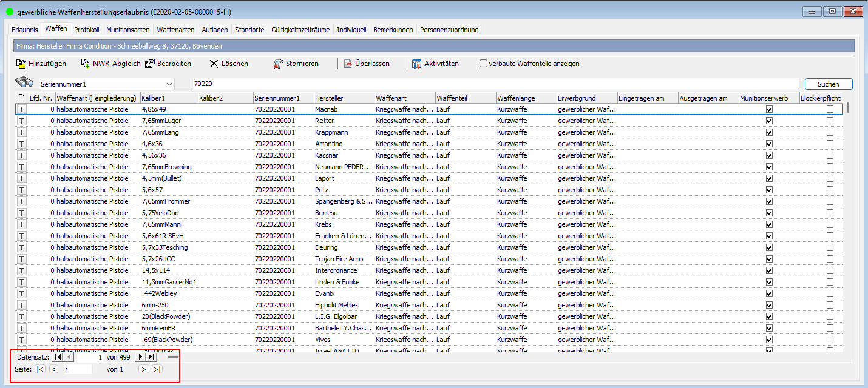Click the search text field containing 70220
The height and width of the screenshot is (388, 868).
[x=495, y=84]
